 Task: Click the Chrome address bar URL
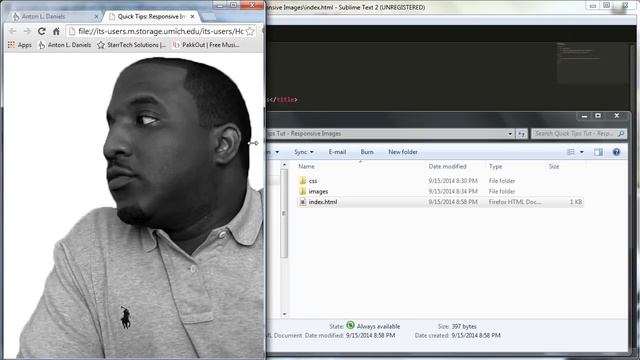click(x=161, y=31)
